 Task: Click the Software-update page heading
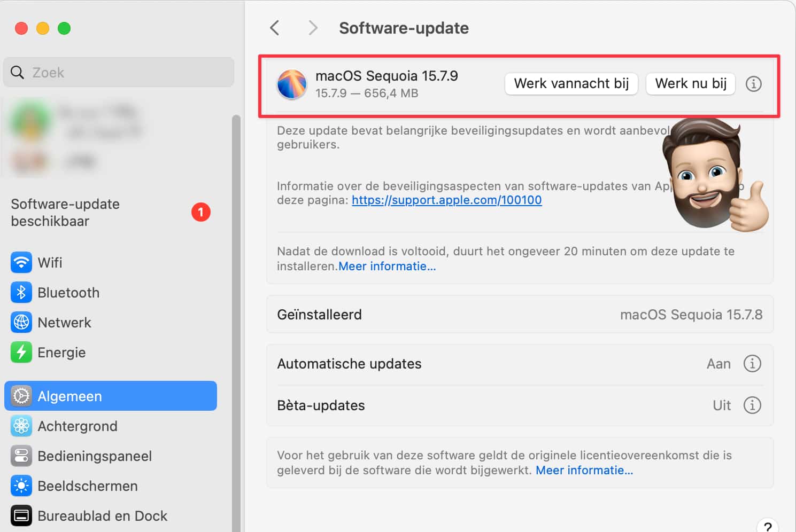[404, 28]
